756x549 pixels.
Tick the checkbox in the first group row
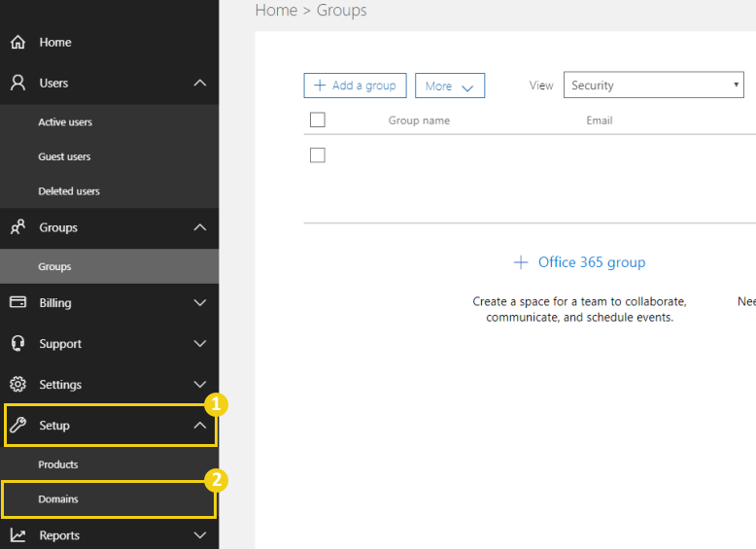click(x=317, y=155)
